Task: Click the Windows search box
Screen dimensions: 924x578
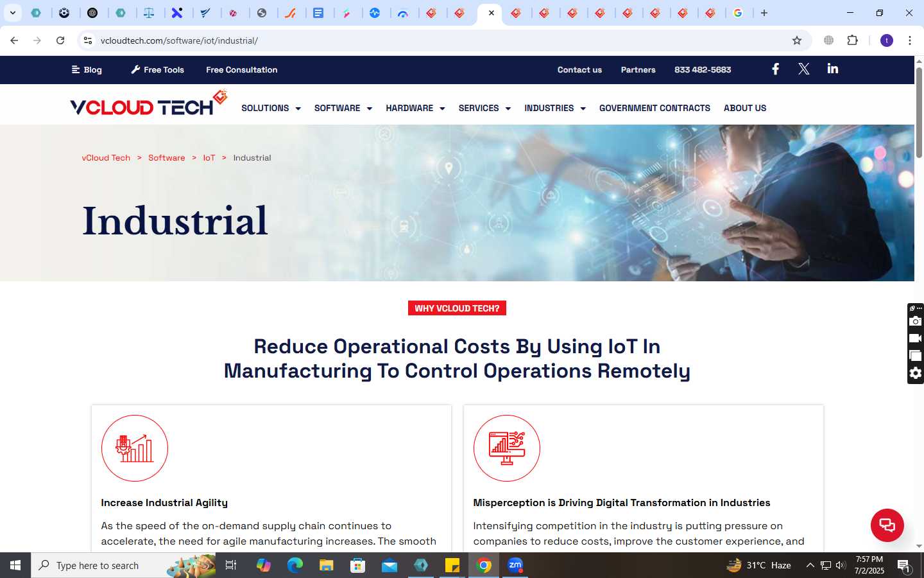Action: [123, 565]
